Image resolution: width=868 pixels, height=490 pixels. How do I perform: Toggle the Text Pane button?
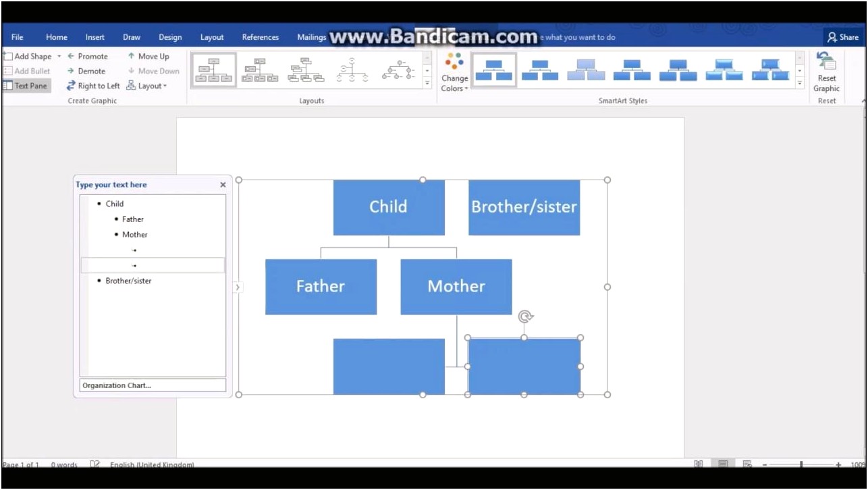click(26, 86)
